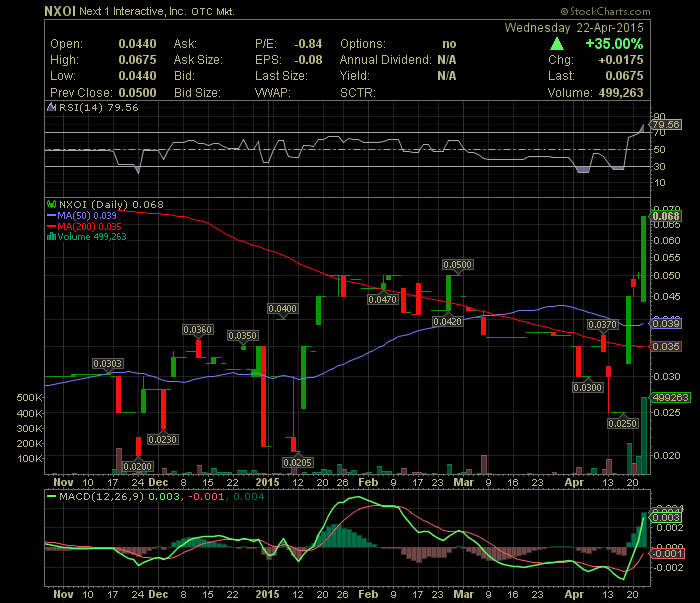Click the green up-arrow change icon
Screen dimensions: 700x603
pyautogui.click(x=557, y=44)
